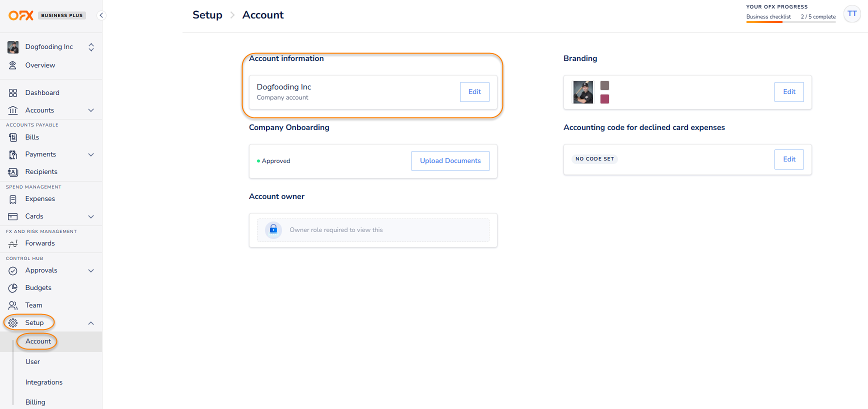Screen dimensions: 868x409
Task: Collapse the Setup submenu chevron
Action: tap(91, 323)
